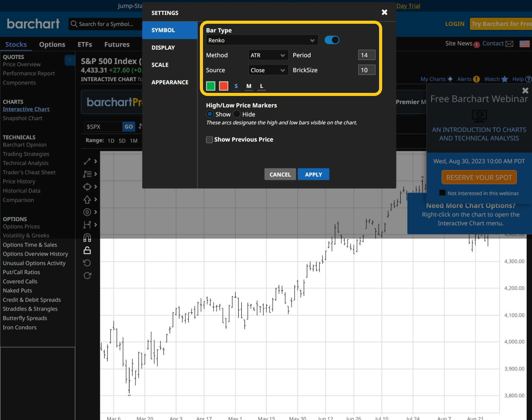Click the undo icon on chart toolbar
This screenshot has height=420, width=532.
pyautogui.click(x=87, y=263)
